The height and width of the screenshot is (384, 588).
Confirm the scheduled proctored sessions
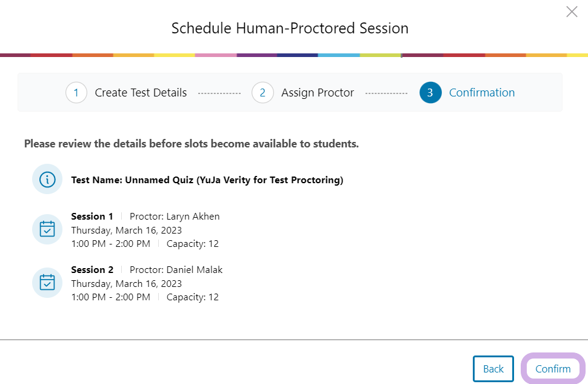(553, 369)
